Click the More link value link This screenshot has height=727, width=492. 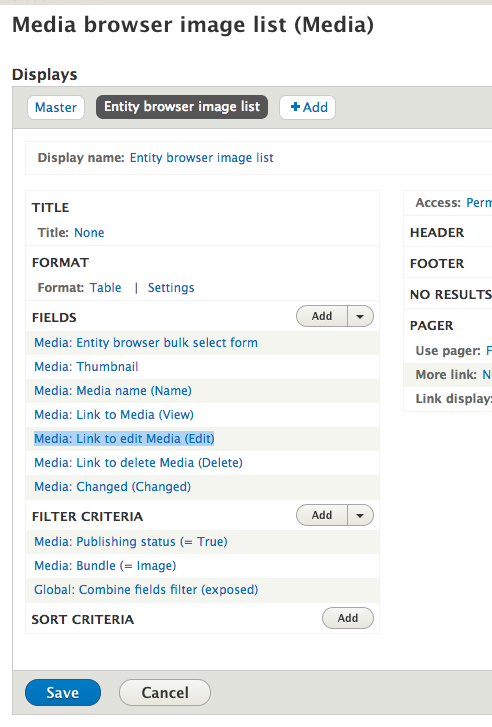point(487,375)
